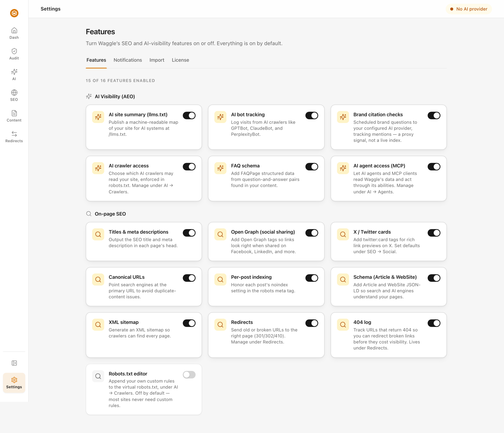Click the Per-post indexing title

(x=251, y=277)
